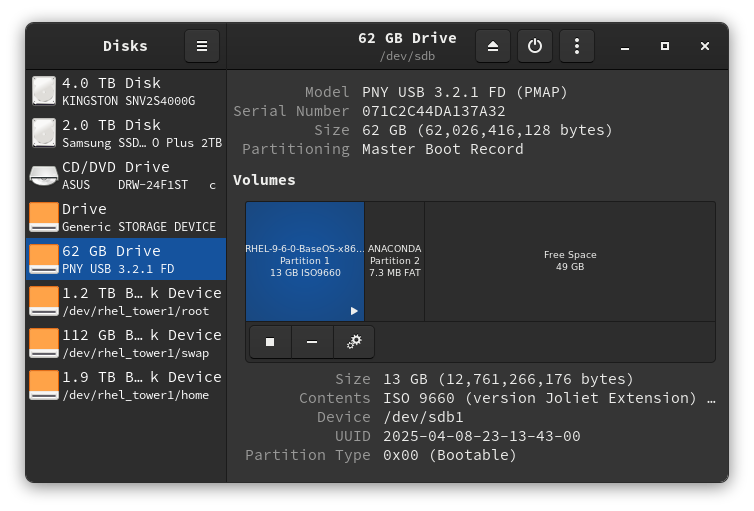
Task: Click the device path /dev/sdb1
Action: pos(423,417)
